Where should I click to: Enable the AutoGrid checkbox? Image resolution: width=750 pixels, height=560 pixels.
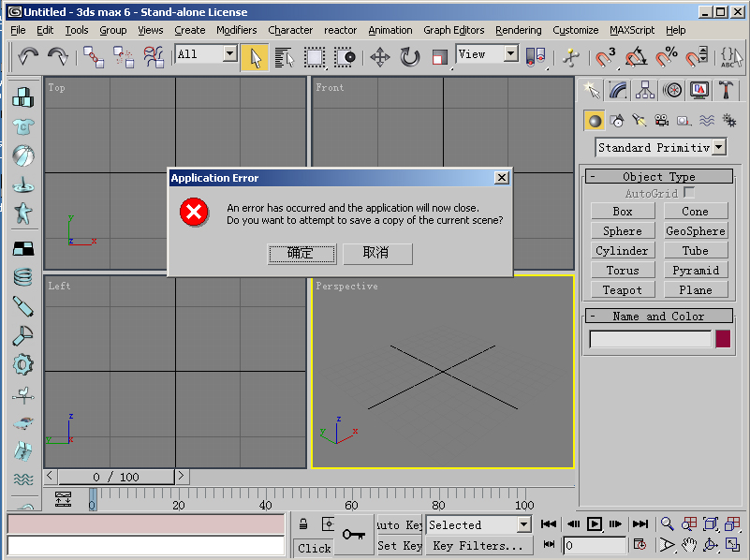click(x=689, y=193)
